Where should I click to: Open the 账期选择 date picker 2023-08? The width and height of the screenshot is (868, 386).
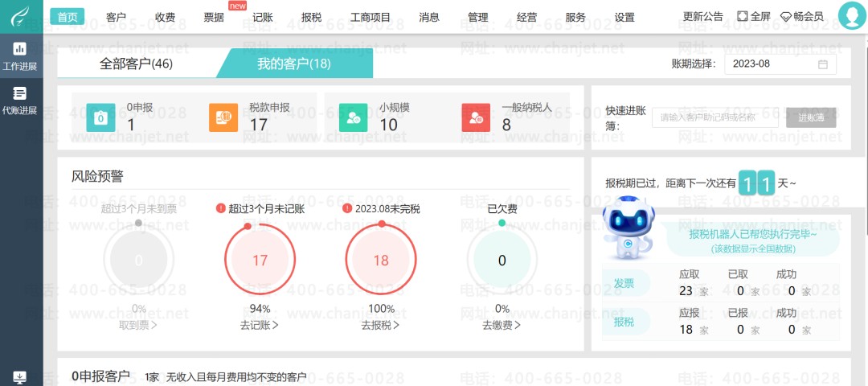[780, 64]
